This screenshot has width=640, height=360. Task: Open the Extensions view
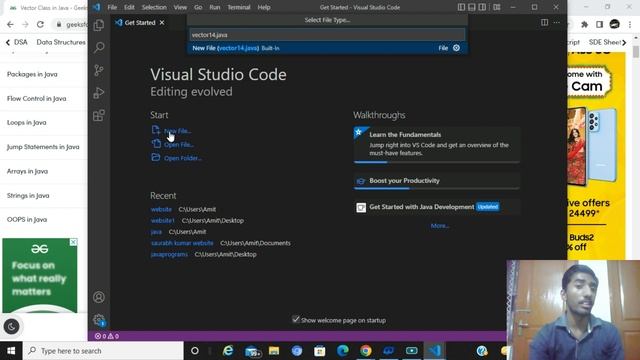click(99, 116)
